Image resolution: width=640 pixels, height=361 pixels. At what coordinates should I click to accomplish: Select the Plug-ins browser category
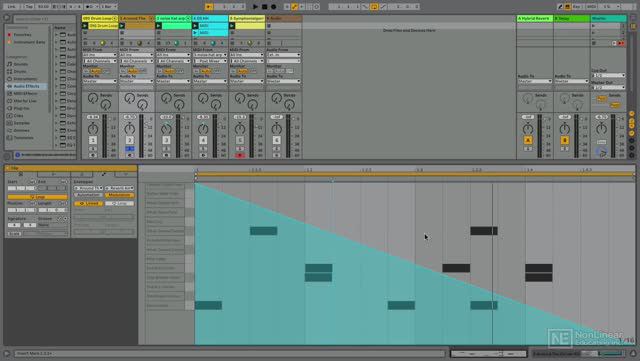(21, 108)
